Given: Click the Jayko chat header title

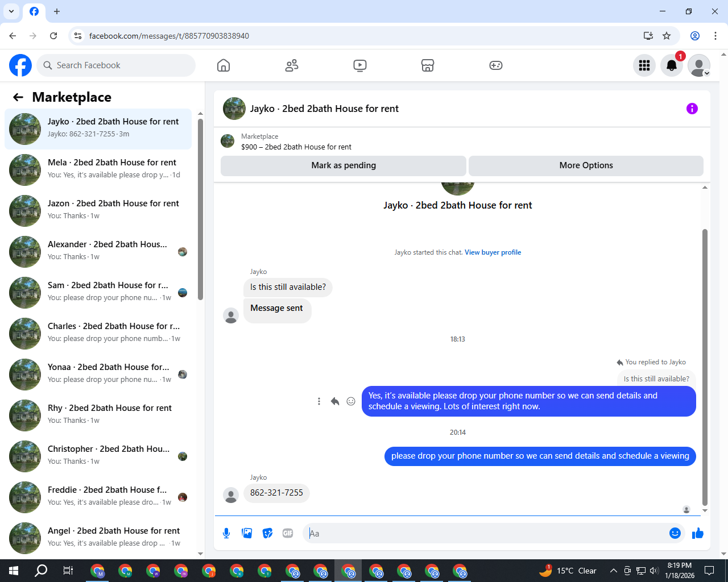Looking at the screenshot, I should click(324, 109).
